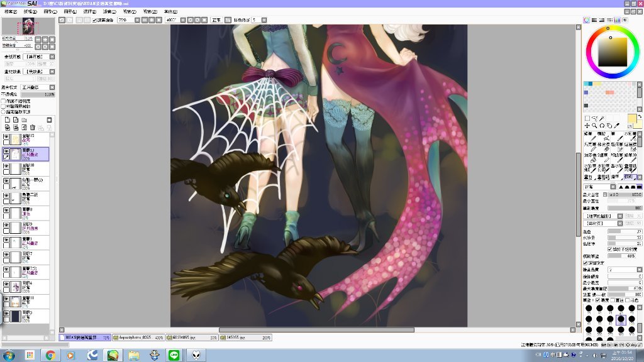Click the canvas horizontal scrollbar
This screenshot has width=644, height=362.
pos(317,330)
